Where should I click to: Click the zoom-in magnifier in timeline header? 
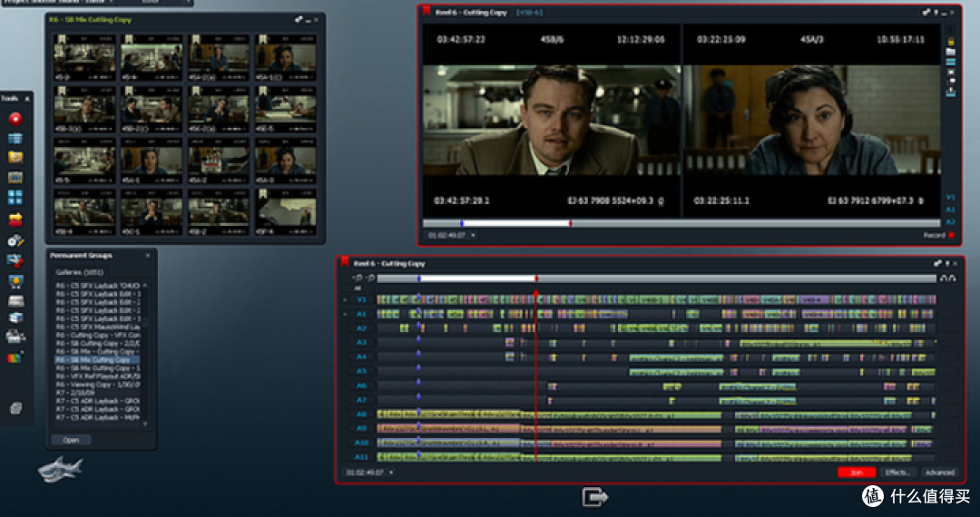(x=358, y=278)
